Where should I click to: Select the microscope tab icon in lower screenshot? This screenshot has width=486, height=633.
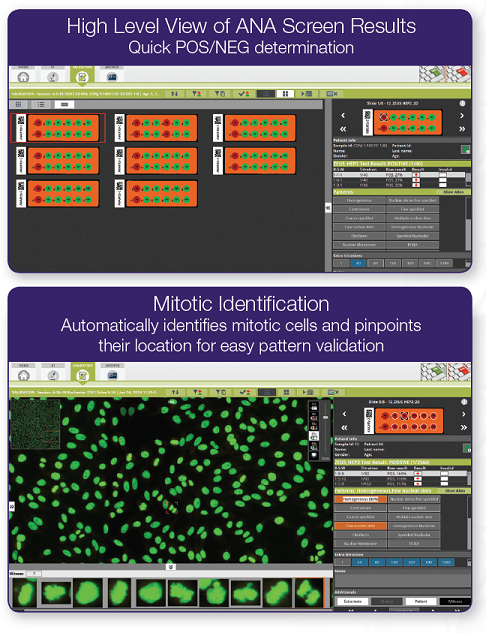point(53,375)
